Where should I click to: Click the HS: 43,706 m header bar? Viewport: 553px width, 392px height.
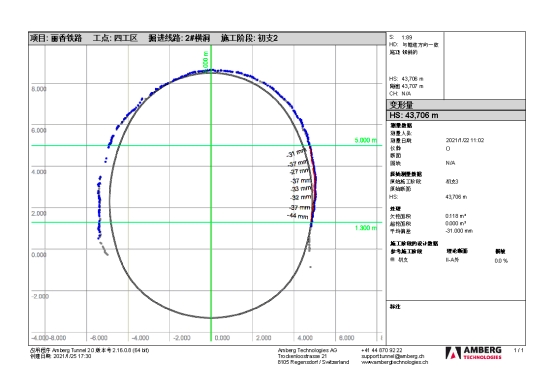click(x=456, y=115)
